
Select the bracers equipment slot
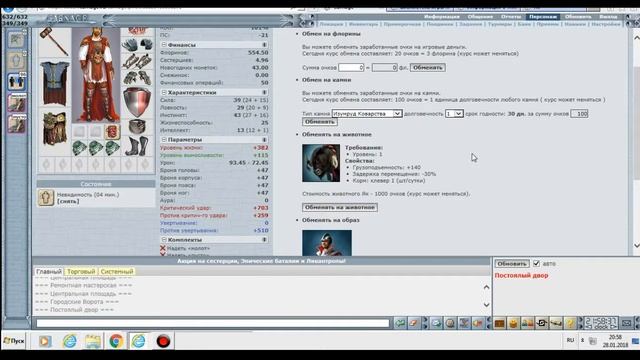pyautogui.click(x=138, y=62)
